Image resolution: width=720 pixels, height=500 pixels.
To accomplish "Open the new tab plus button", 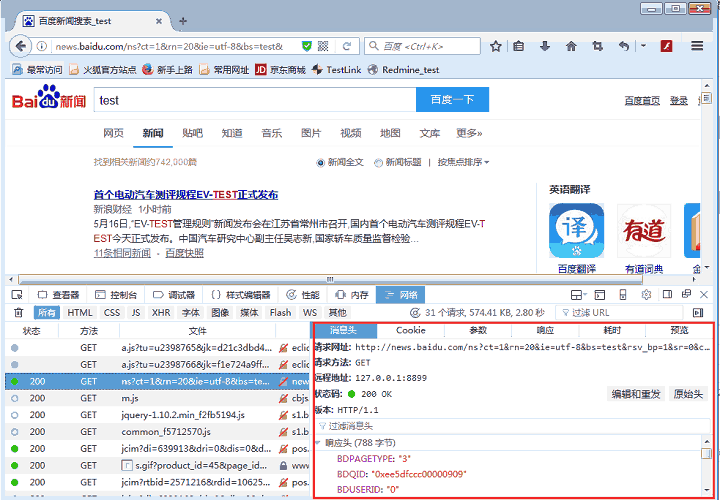I will tap(183, 21).
